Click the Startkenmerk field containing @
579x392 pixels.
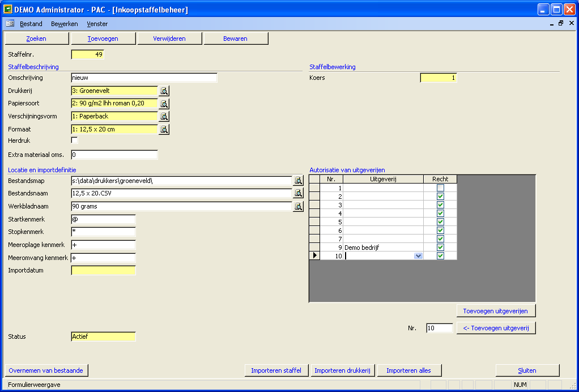(x=103, y=219)
